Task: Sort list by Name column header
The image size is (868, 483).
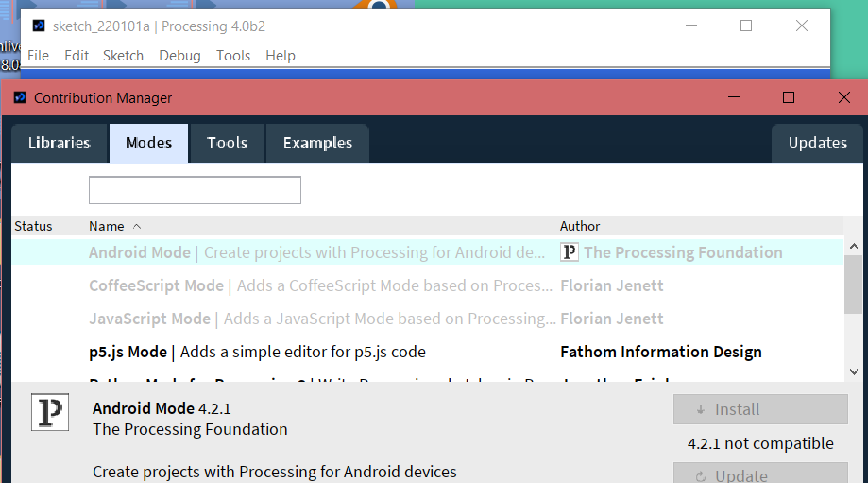Action: [107, 226]
